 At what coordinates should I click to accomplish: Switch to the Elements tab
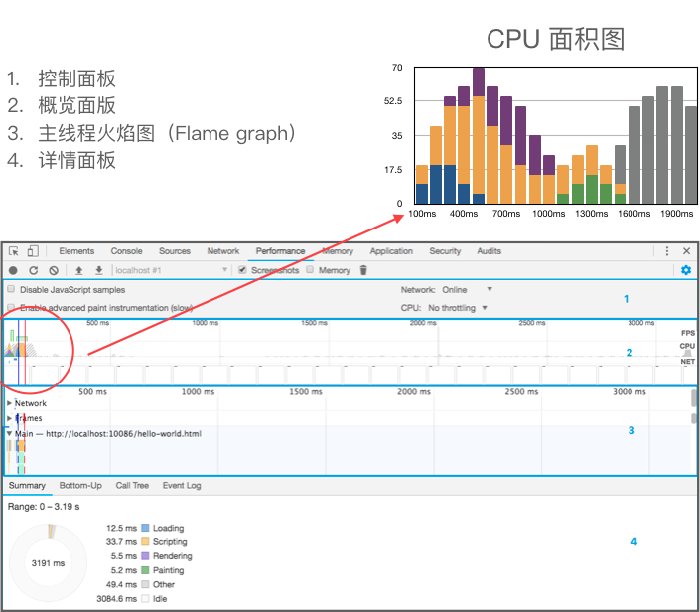tap(76, 251)
